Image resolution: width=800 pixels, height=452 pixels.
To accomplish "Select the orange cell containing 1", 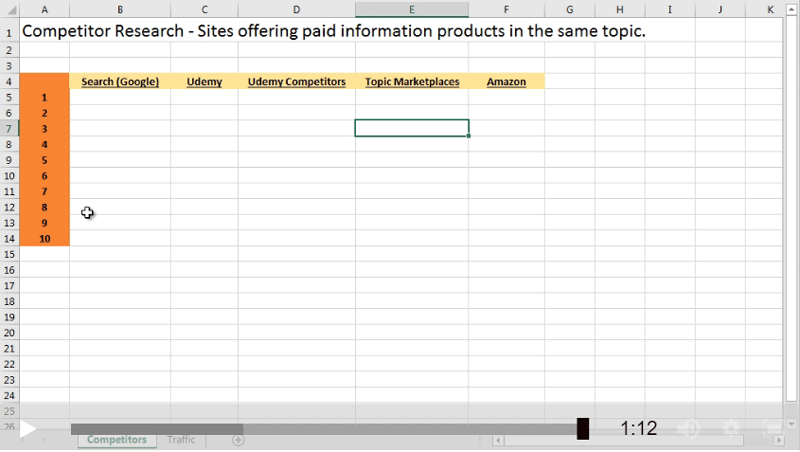I will click(x=44, y=97).
